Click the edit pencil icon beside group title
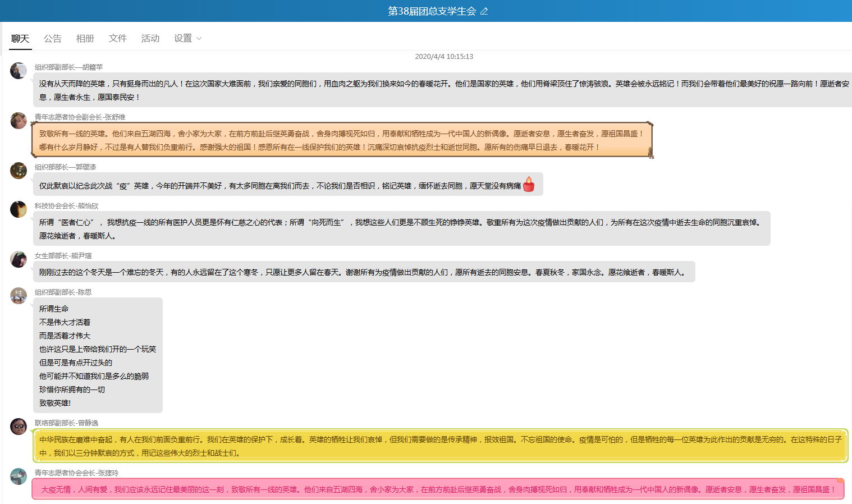 click(x=484, y=11)
